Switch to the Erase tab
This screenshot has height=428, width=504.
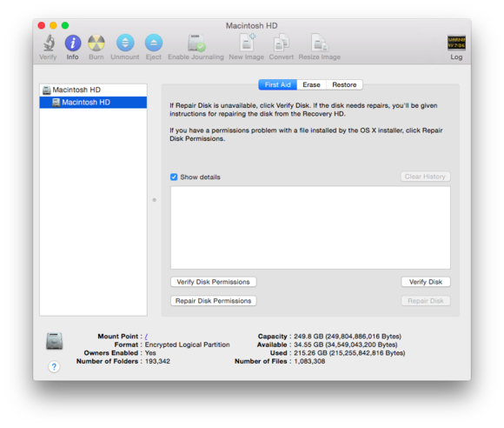[x=311, y=84]
